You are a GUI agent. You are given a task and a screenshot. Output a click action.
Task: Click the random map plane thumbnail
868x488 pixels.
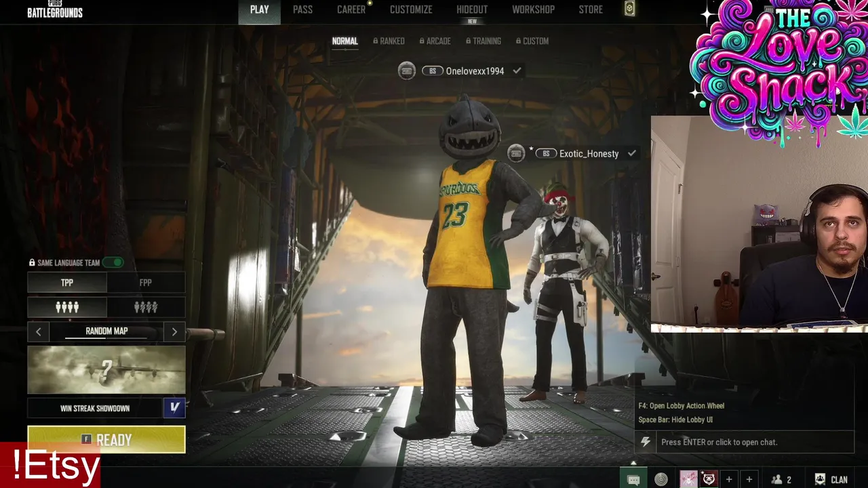[106, 370]
